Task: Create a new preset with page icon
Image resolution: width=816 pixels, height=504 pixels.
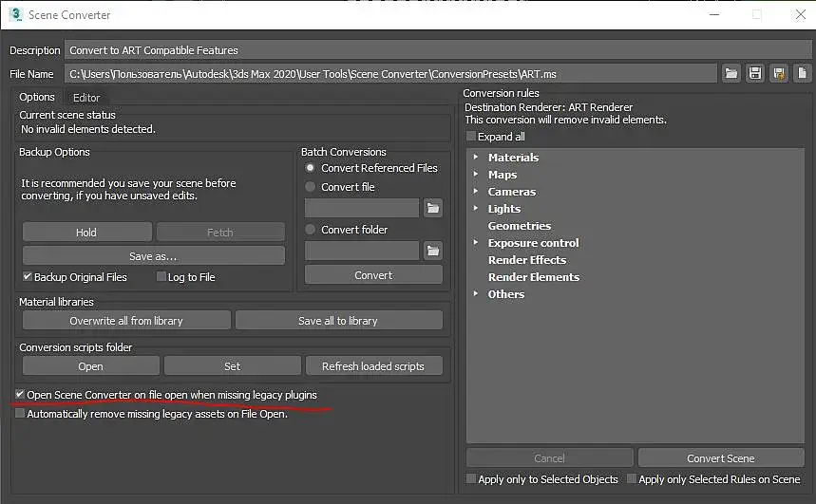Action: pos(803,73)
